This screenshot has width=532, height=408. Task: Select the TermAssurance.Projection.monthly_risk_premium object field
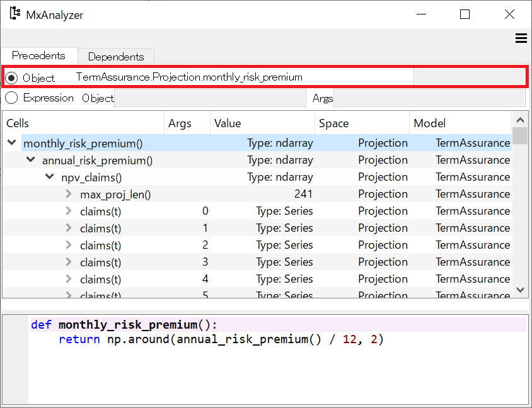tap(240, 76)
